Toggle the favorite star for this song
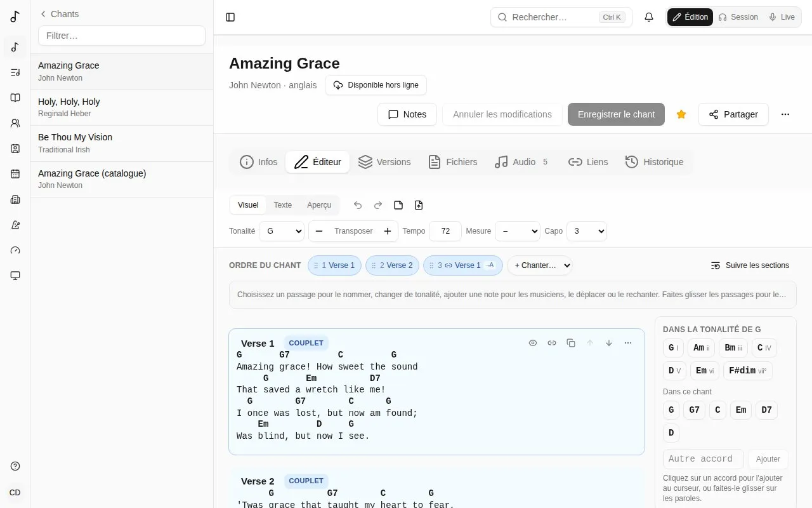Screen dimensions: 812x508 tap(681, 114)
